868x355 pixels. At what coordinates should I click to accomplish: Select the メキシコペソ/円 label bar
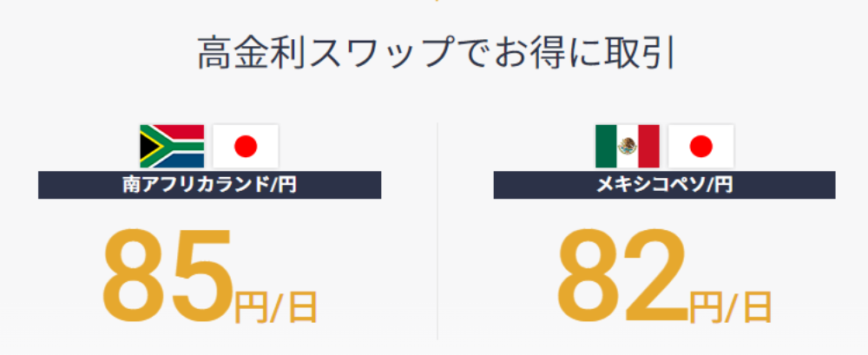coord(664,185)
